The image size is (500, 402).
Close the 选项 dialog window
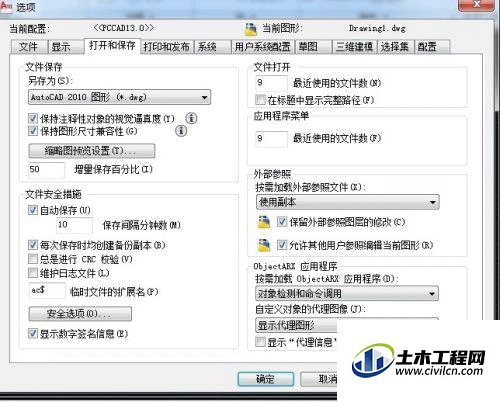tap(477, 5)
